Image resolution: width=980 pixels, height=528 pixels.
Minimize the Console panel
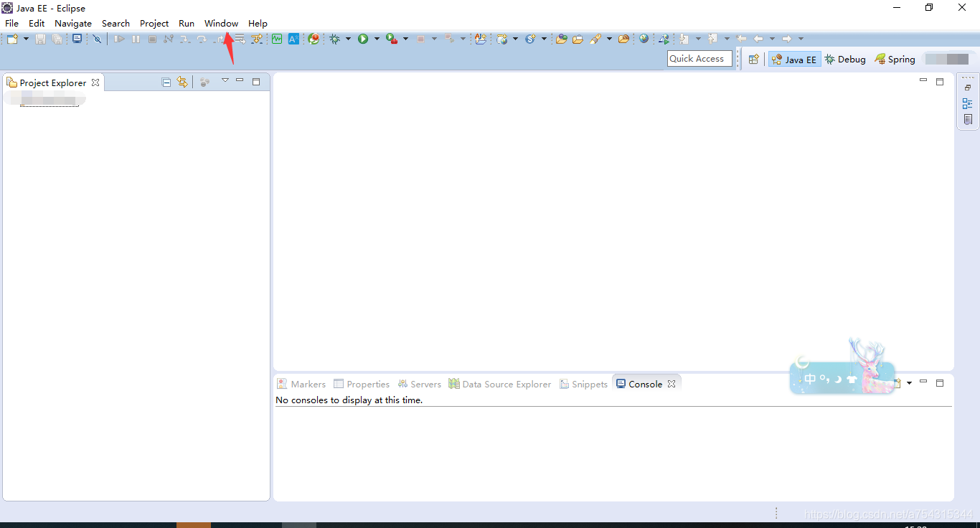pos(923,382)
